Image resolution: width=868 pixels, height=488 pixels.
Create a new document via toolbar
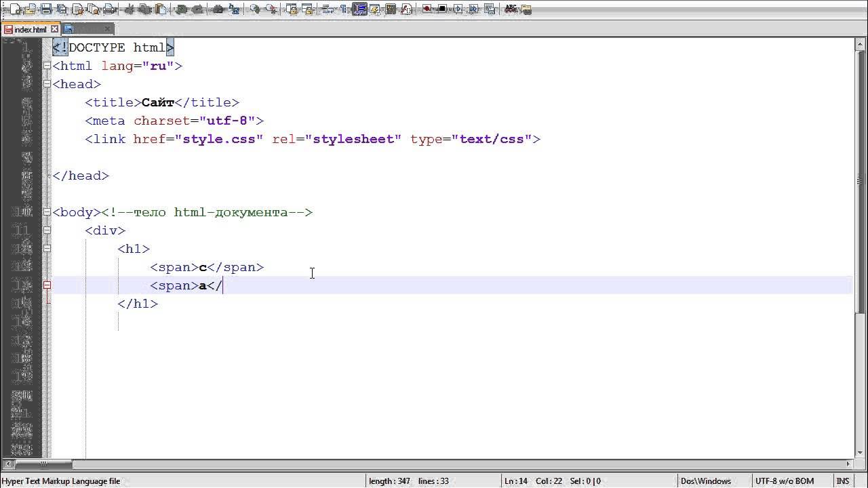click(x=15, y=9)
